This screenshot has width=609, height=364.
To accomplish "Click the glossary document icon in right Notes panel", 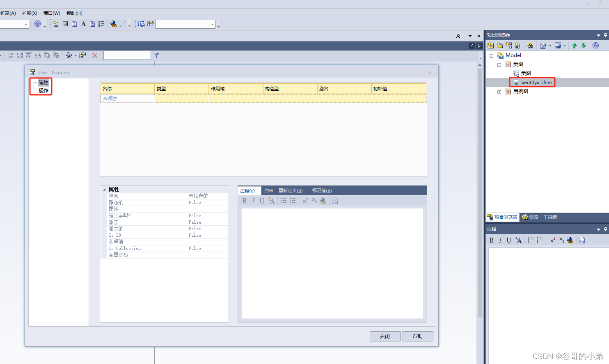I will (x=582, y=240).
